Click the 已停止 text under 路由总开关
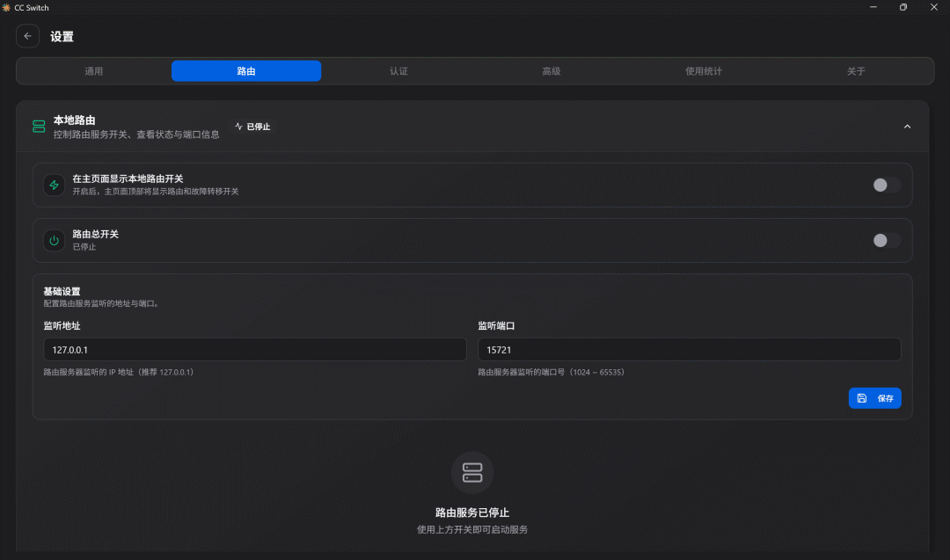 click(84, 247)
